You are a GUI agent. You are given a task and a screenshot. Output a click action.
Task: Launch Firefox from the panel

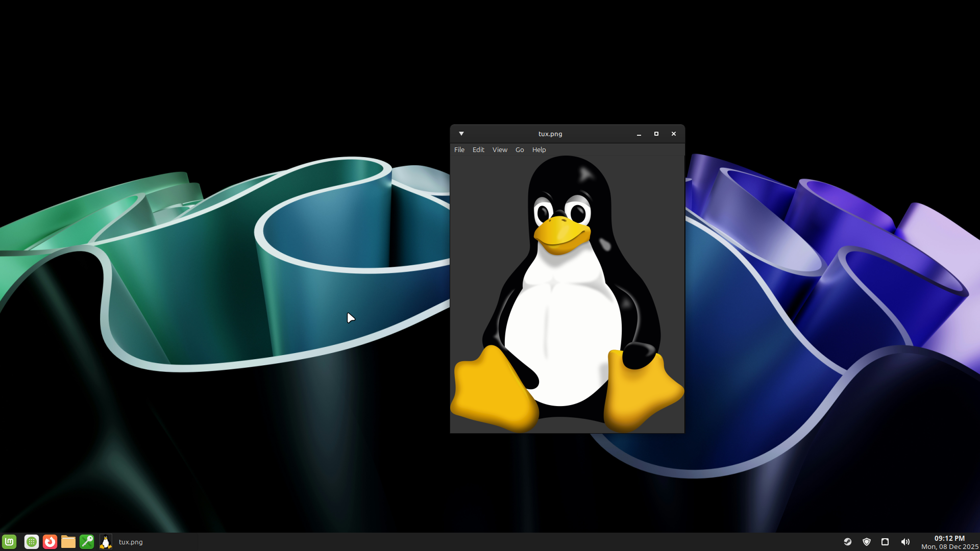[50, 542]
